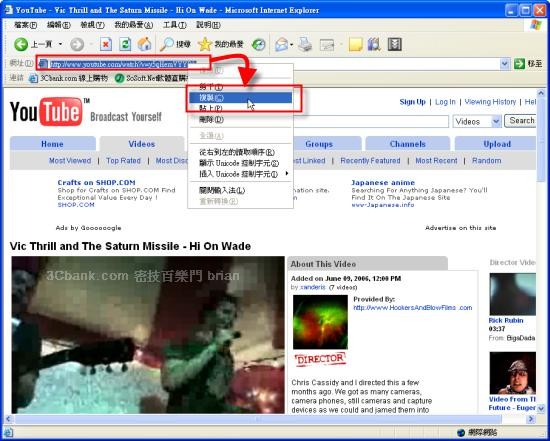Image resolution: width=550 pixels, height=441 pixels.
Task: Open the 檢視(V) View menu
Action: coord(93,25)
